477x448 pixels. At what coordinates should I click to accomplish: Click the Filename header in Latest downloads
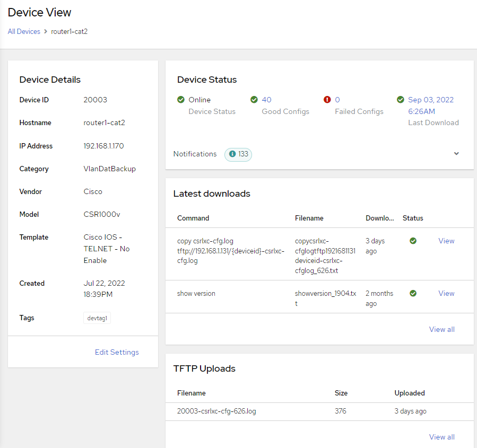(309, 218)
